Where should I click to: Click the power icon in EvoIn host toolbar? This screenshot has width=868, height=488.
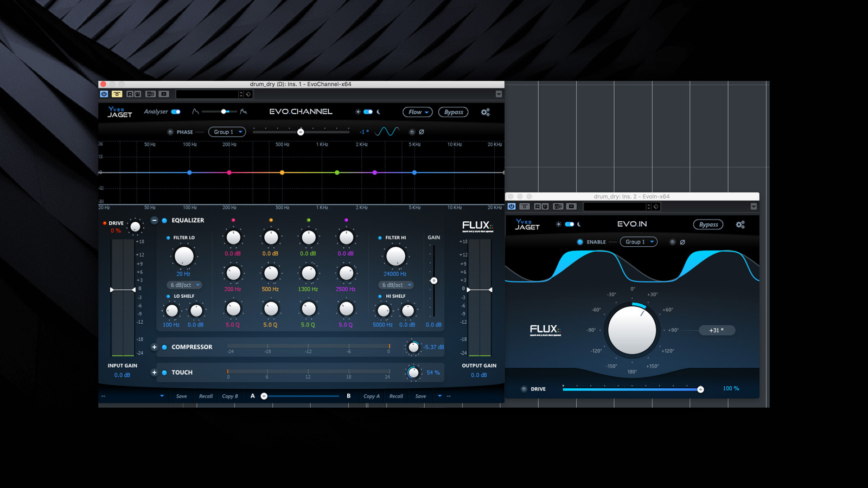click(x=512, y=207)
